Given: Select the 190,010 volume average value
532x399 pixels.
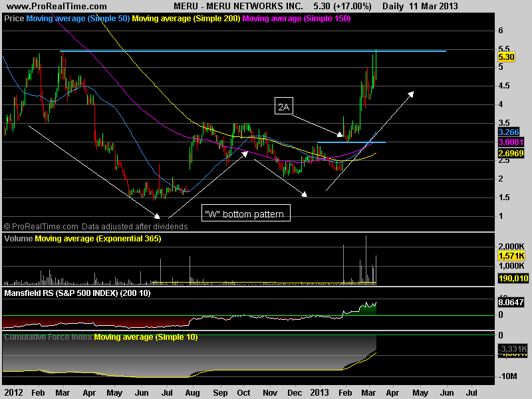Looking at the screenshot, I should [513, 279].
